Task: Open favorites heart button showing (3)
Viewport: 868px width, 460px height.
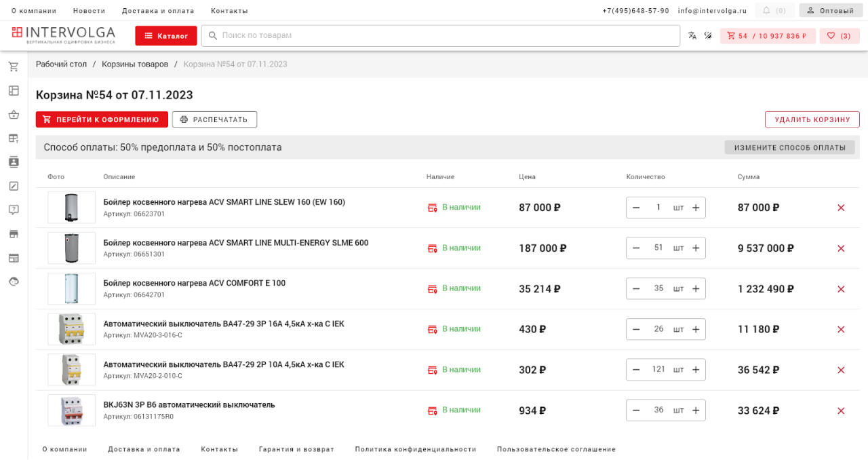Action: click(x=839, y=36)
